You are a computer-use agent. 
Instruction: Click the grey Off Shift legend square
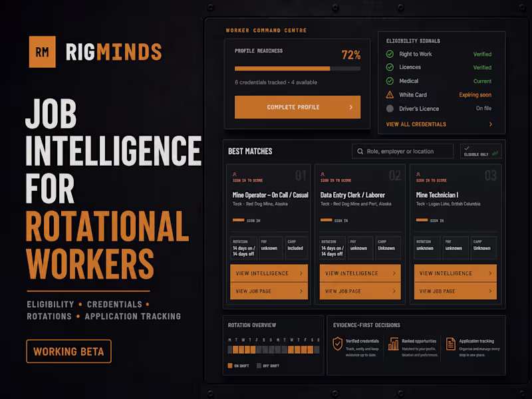(259, 366)
